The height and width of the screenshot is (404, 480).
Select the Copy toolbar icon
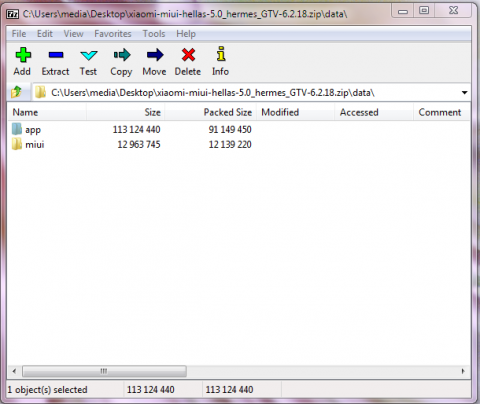[x=122, y=55]
